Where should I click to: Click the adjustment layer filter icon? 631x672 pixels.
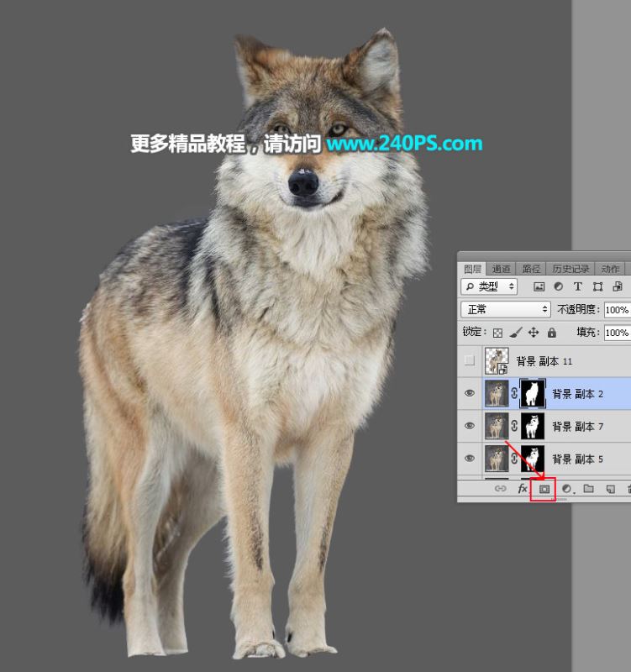click(558, 286)
